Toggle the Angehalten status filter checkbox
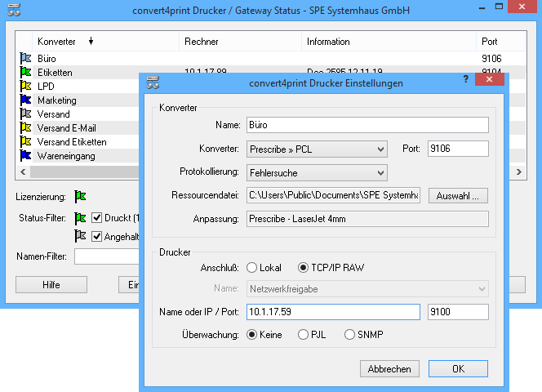The width and height of the screenshot is (542, 392). pos(96,236)
